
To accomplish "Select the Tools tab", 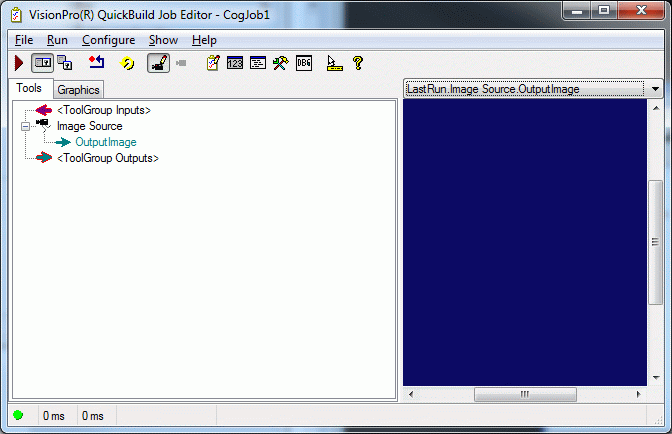I will click(29, 88).
